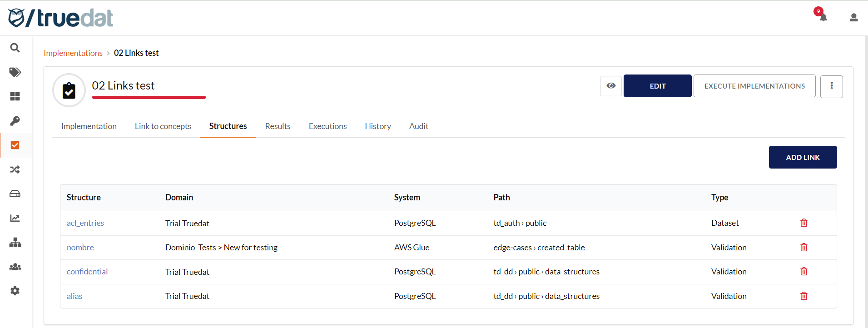Open the hierarchy sitemap icon in sidebar
Image resolution: width=868 pixels, height=328 pixels.
[15, 243]
